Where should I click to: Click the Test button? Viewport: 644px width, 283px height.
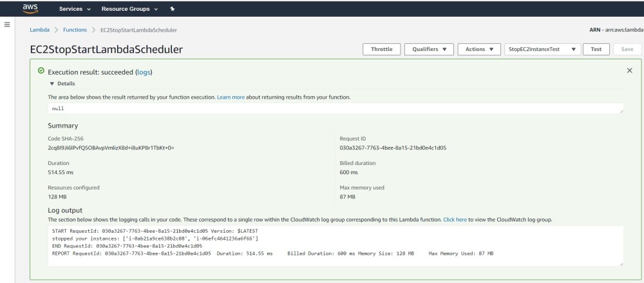(596, 50)
